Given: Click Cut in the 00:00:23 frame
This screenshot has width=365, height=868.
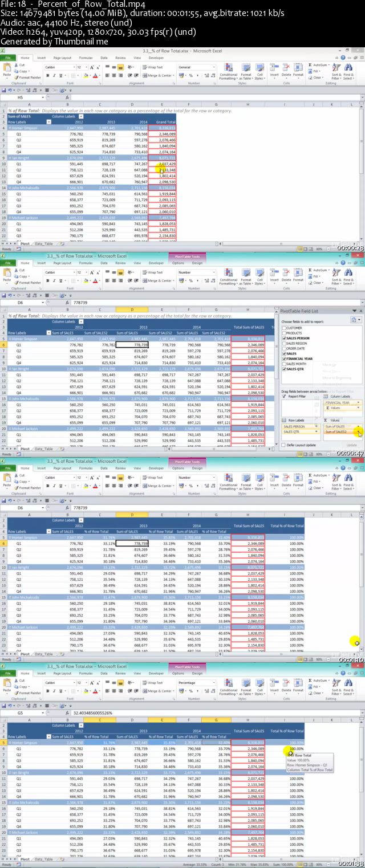Looking at the screenshot, I should 20,66.
